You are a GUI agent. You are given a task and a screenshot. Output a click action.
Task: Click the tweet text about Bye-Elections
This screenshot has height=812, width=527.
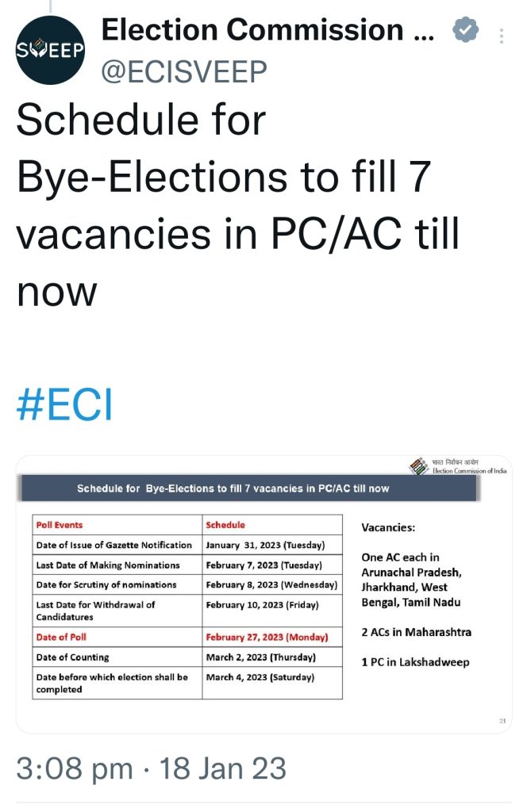(238, 205)
